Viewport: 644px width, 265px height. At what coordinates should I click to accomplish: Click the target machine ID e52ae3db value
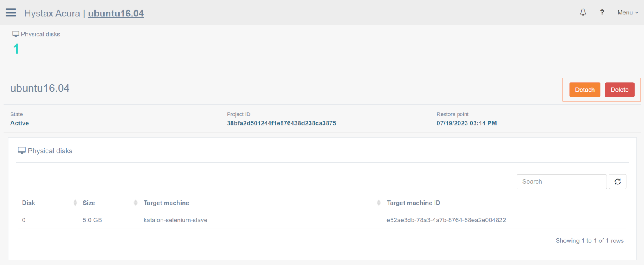(446, 220)
